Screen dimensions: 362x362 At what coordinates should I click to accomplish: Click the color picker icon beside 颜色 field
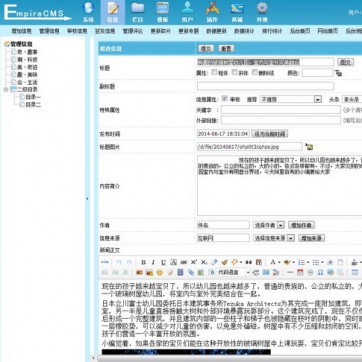(338, 73)
